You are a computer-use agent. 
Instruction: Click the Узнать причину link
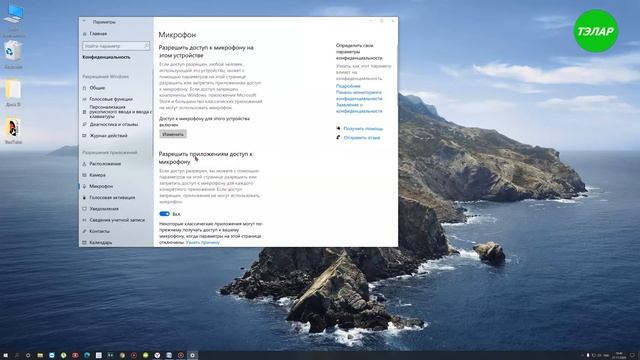coord(202,242)
